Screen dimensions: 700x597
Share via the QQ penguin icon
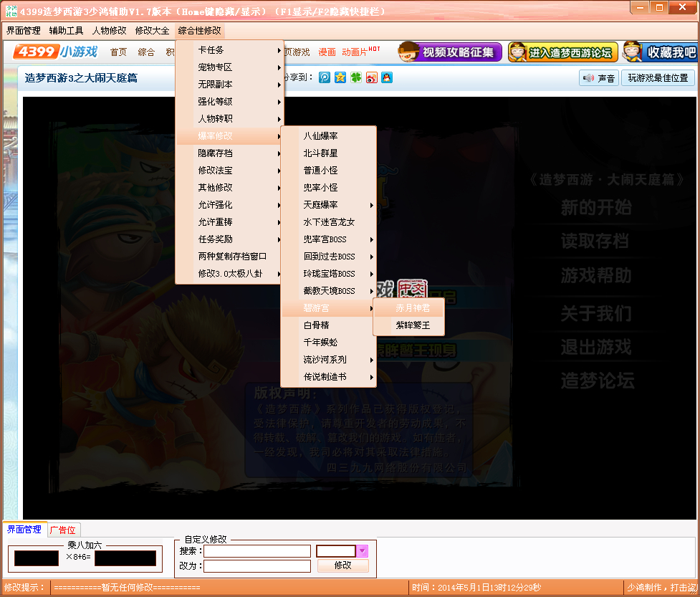387,77
